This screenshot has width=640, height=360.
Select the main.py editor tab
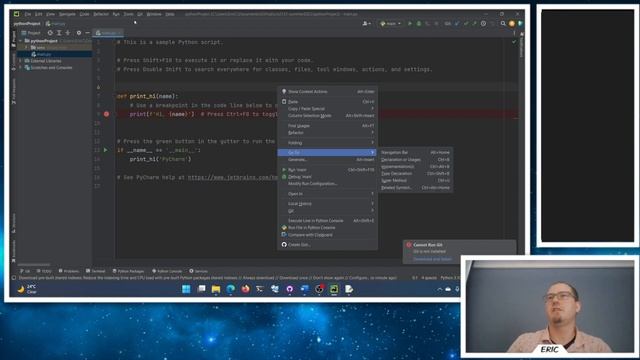pos(109,33)
